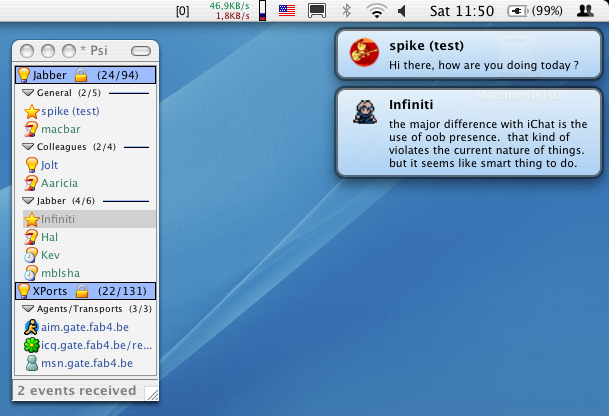
Task: Click the star icon beside spike (test)
Action: (x=31, y=111)
